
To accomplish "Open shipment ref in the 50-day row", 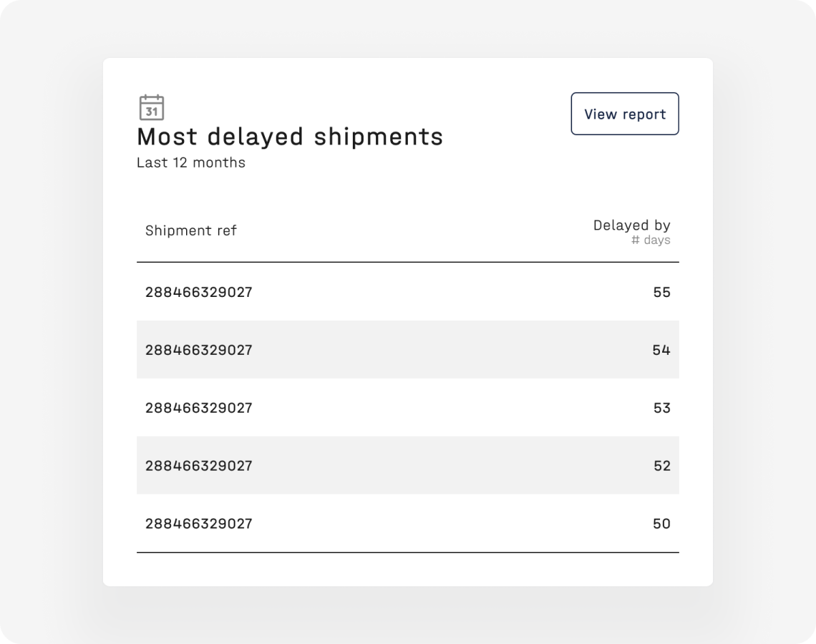I will (x=199, y=523).
